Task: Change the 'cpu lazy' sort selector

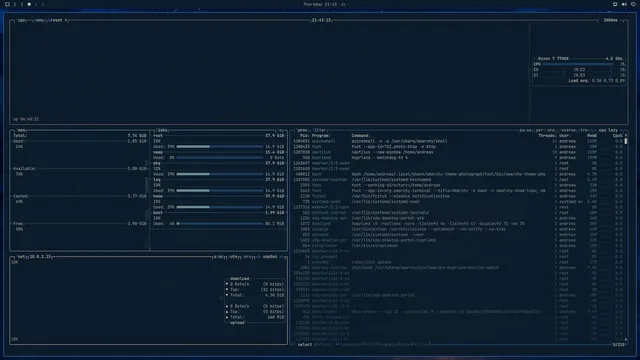Action: 608,130
